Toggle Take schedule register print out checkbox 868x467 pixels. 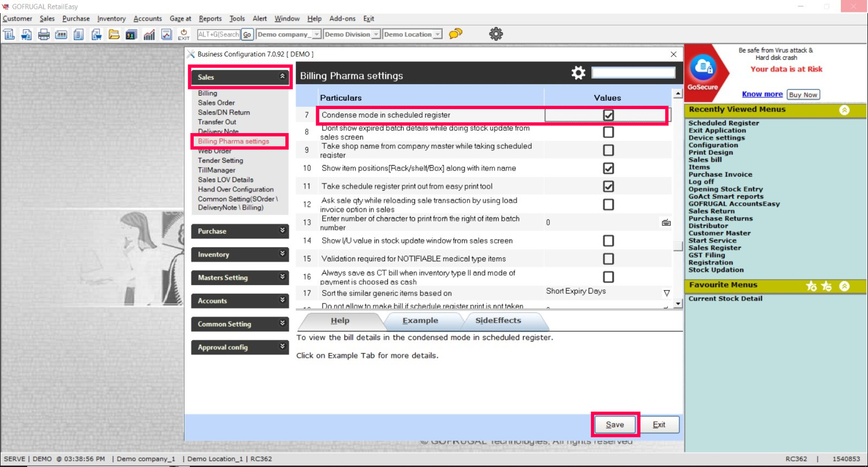tap(609, 186)
